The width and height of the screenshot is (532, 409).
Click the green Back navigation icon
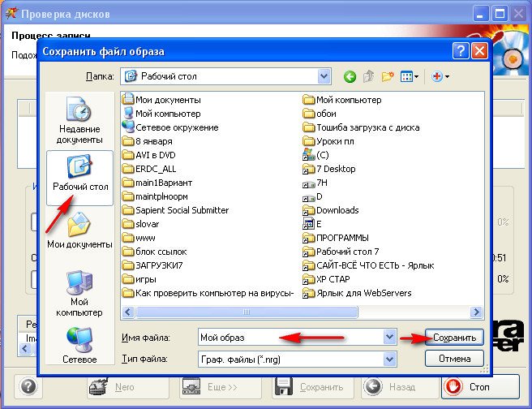coord(350,77)
